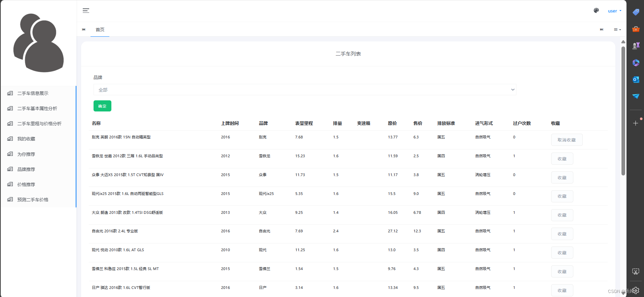Screen dimensions: 644x297
Task: Expand the 品牌 brand select box
Action: pos(305,90)
